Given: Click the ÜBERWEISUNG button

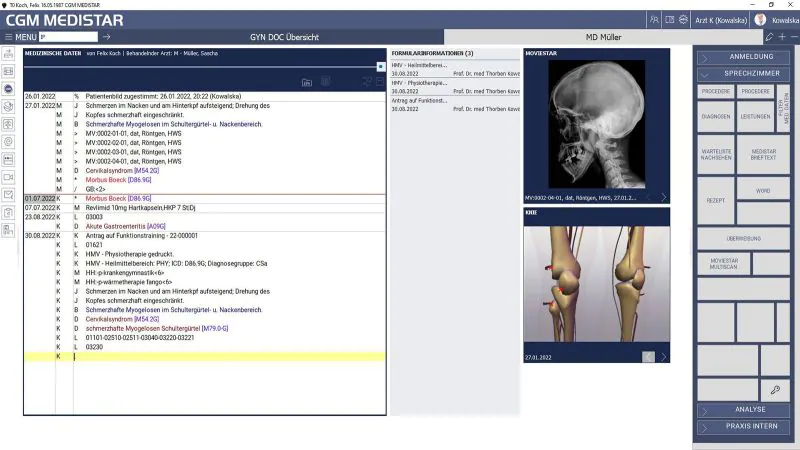Looking at the screenshot, I should [x=743, y=239].
